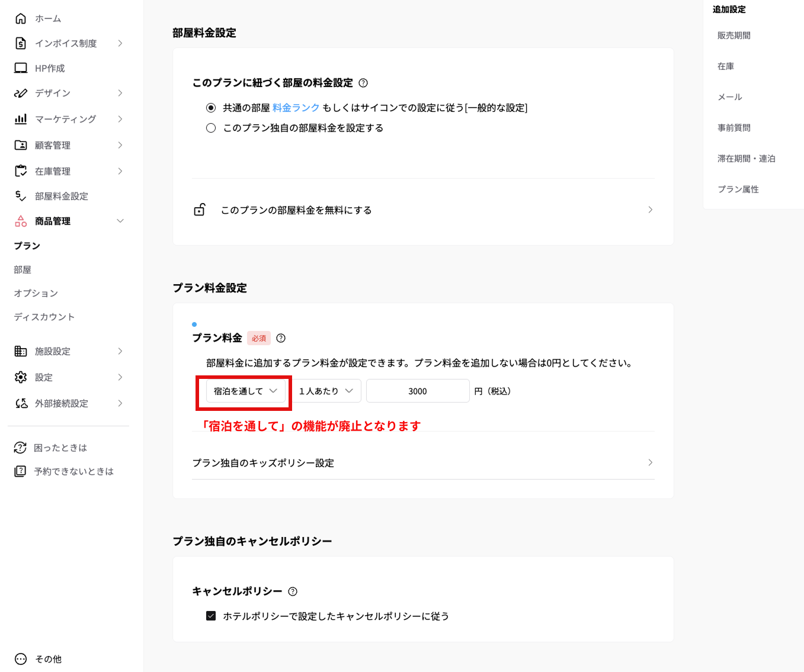
Task: Click help icon next to プラン料金 必須
Action: click(x=281, y=338)
